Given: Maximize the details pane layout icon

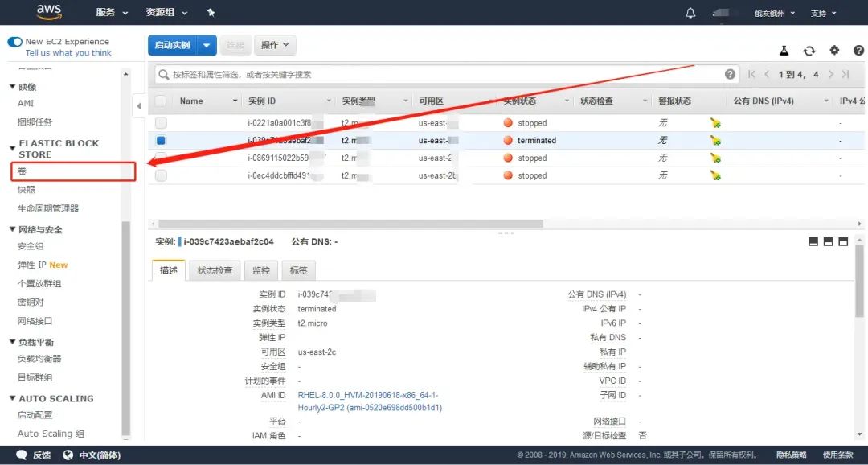Looking at the screenshot, I should click(843, 241).
